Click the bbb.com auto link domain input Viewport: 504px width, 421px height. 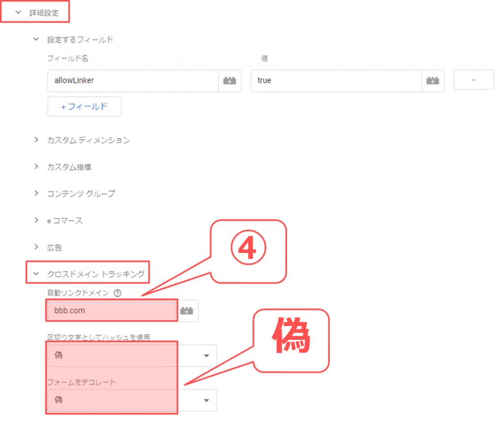(112, 311)
